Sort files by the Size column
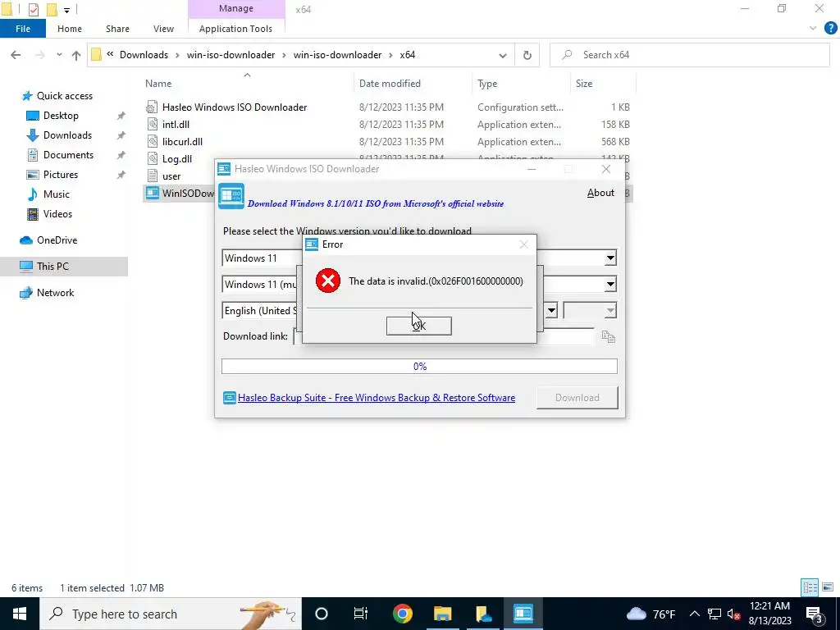840x630 pixels. tap(584, 84)
